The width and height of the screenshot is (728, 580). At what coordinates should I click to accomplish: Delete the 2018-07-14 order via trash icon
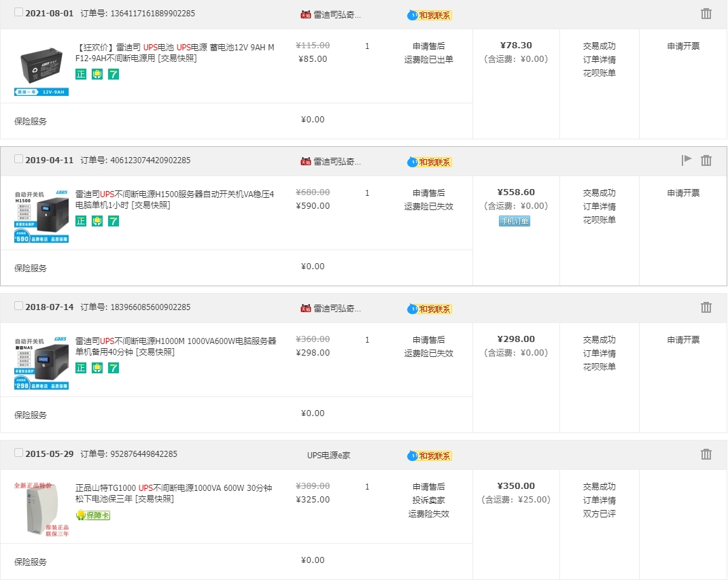[706, 307]
